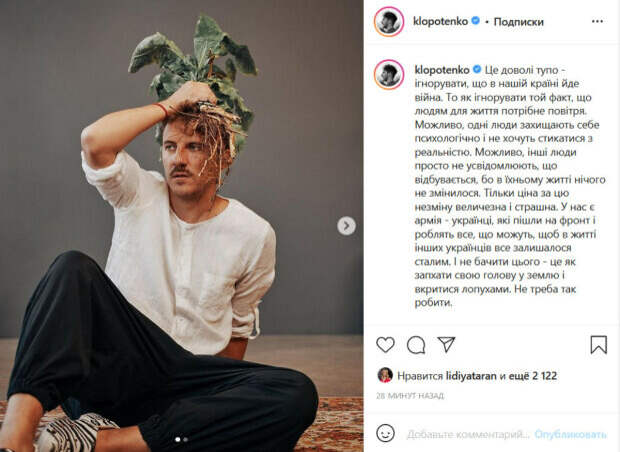Go to next photo in carousel
Screen dimensions: 620x452
[x=346, y=226]
